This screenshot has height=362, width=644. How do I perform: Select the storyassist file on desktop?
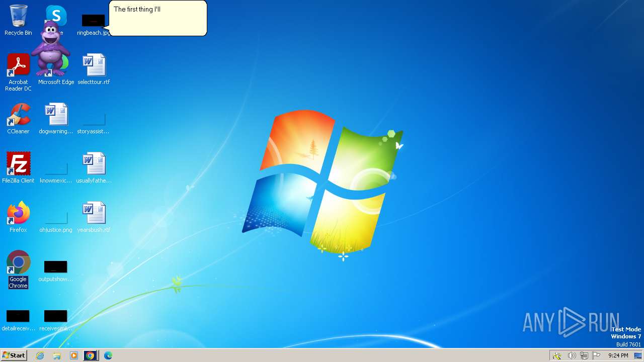tap(94, 124)
